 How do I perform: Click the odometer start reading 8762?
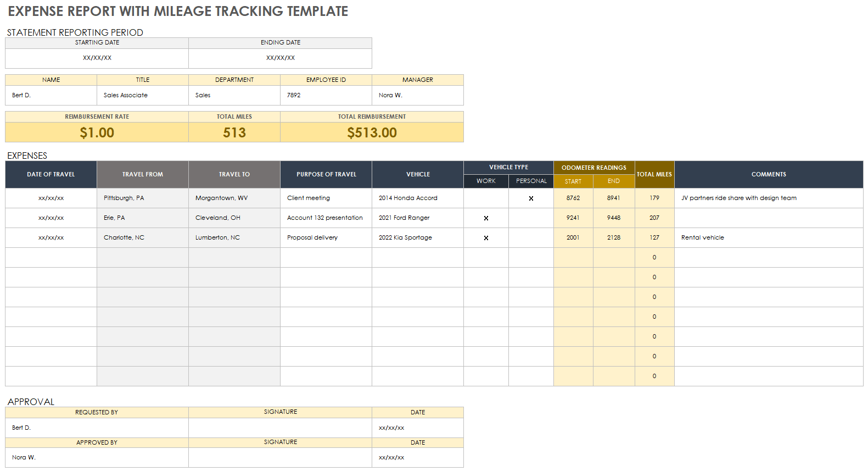tap(573, 198)
